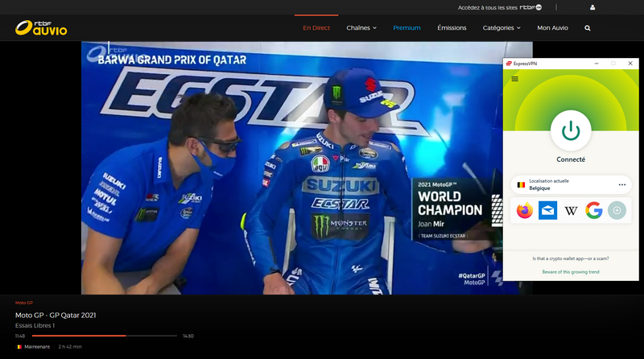
Task: Select the '2 h 42 min' duration text
Action: (x=70, y=347)
